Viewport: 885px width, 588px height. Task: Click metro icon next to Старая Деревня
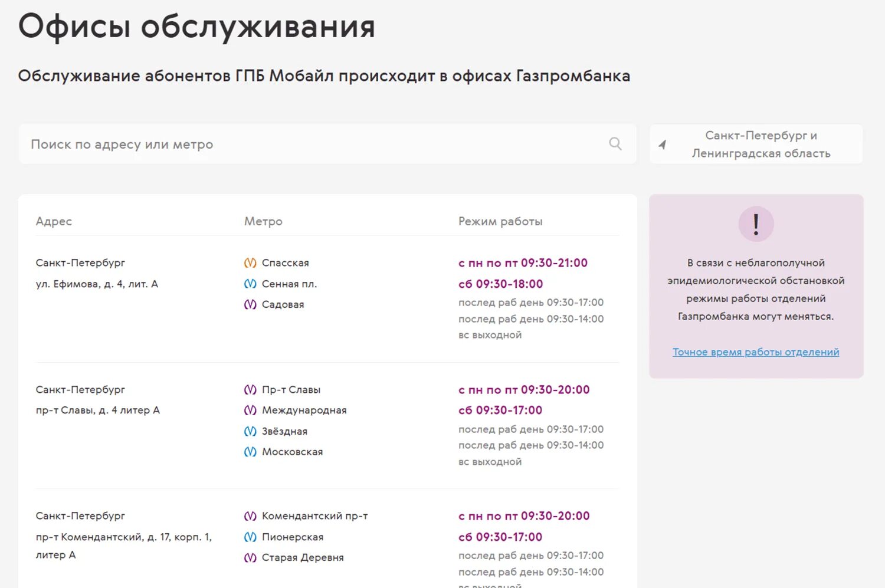pos(250,557)
